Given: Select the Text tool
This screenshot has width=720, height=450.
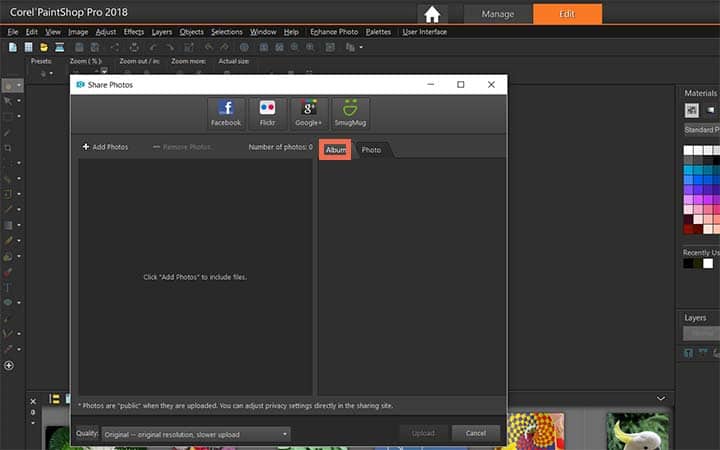Looking at the screenshot, I should point(8,287).
